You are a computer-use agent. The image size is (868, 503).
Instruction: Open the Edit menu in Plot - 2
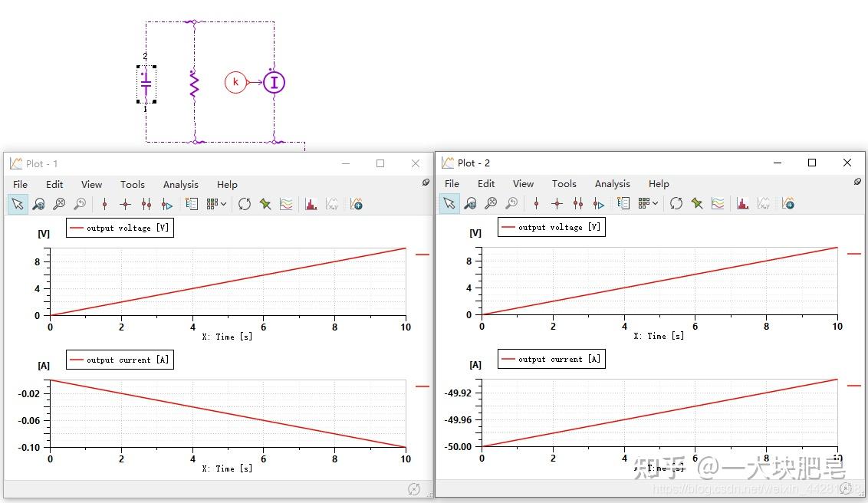click(x=486, y=183)
